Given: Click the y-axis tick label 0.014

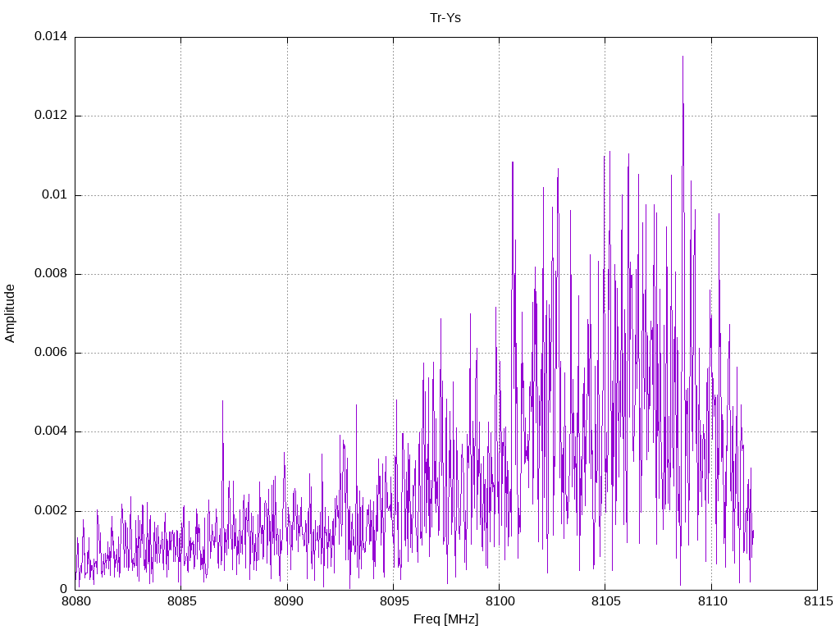Looking at the screenshot, I should [51, 36].
